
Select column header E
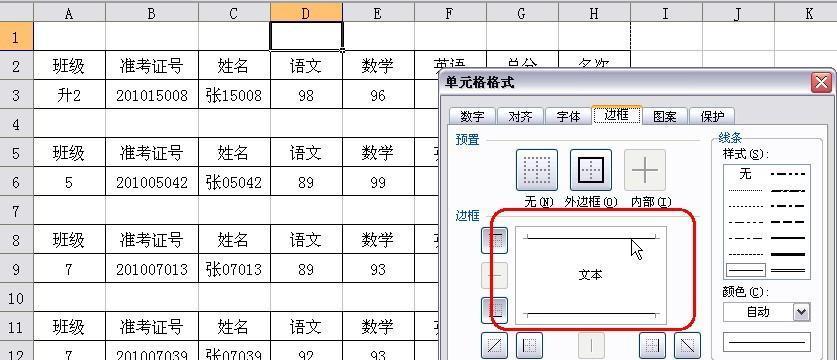pyautogui.click(x=378, y=13)
